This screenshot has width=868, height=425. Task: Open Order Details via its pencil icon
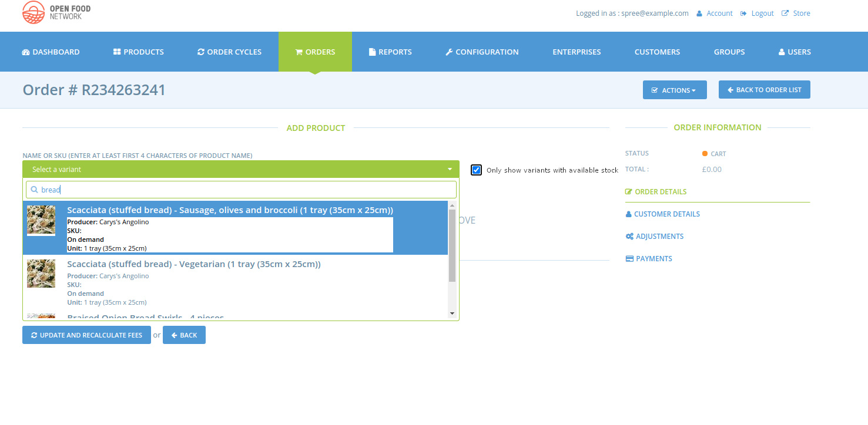(628, 191)
